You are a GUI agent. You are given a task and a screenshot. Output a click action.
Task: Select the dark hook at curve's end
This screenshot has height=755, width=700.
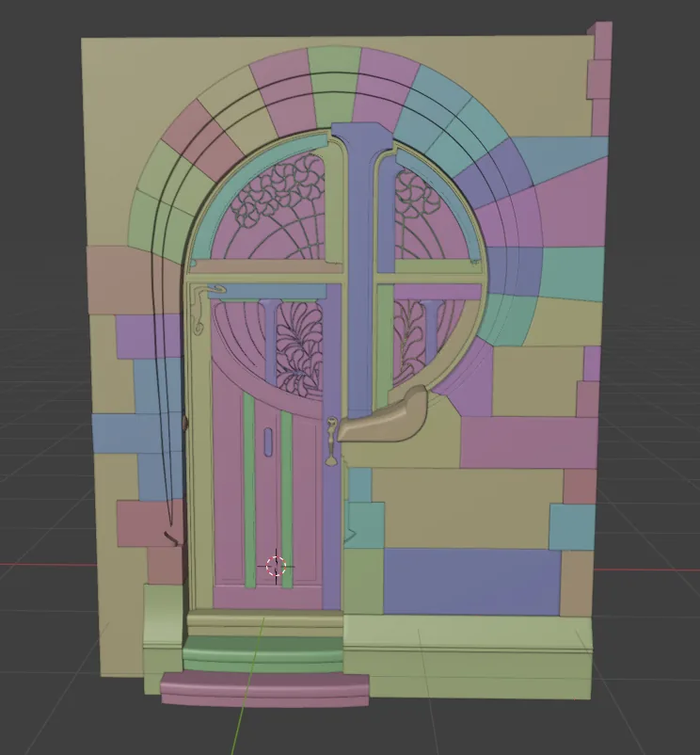[170, 538]
